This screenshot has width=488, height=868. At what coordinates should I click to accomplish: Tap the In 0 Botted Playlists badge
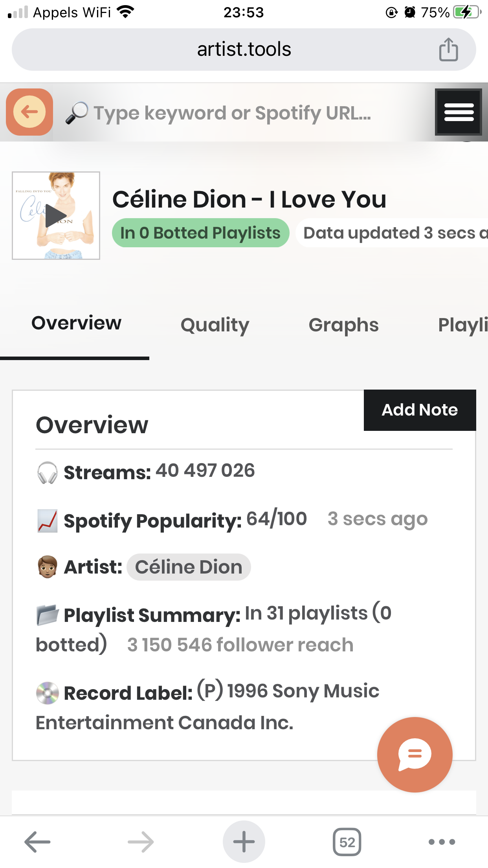click(200, 233)
